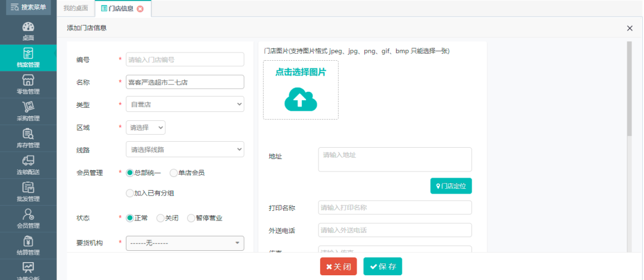The image size is (644, 280).
Task: Click the 编号 store number input field
Action: click(185, 60)
